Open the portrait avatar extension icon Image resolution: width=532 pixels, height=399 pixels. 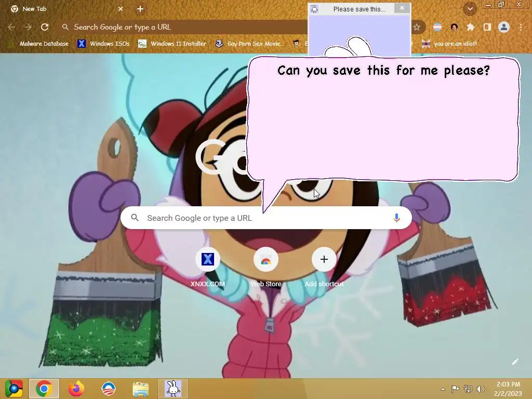pos(454,27)
